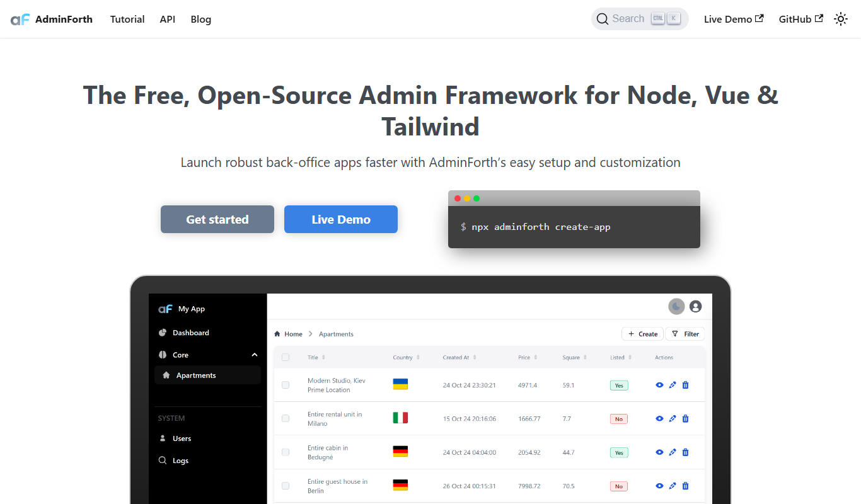Open the API nav item
This screenshot has width=861, height=504.
(168, 19)
